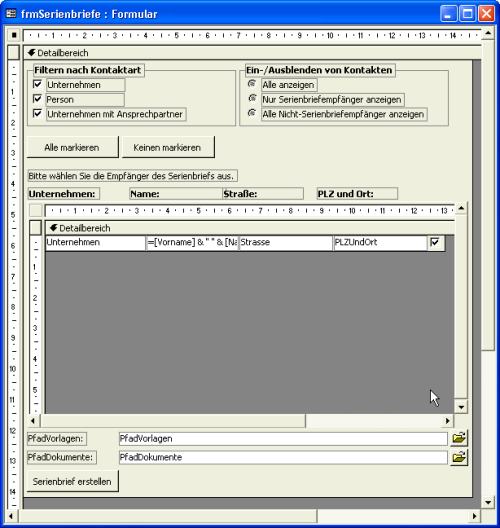Click the subform vertical scrollbar down arrow

[461, 407]
